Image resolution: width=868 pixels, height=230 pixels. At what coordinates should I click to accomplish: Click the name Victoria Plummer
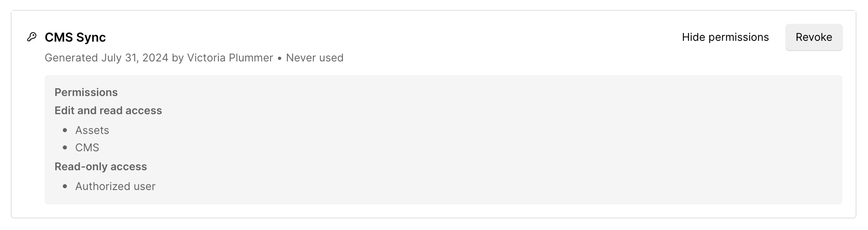230,58
